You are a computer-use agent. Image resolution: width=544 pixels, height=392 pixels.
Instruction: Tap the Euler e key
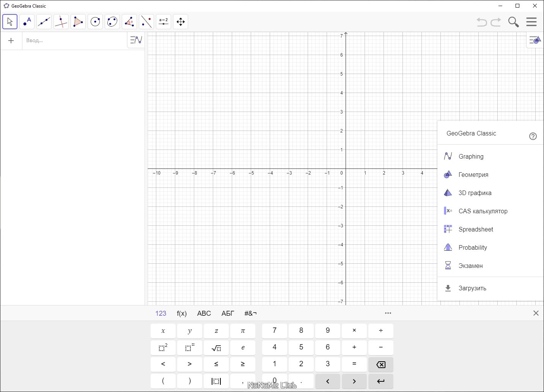(x=243, y=348)
